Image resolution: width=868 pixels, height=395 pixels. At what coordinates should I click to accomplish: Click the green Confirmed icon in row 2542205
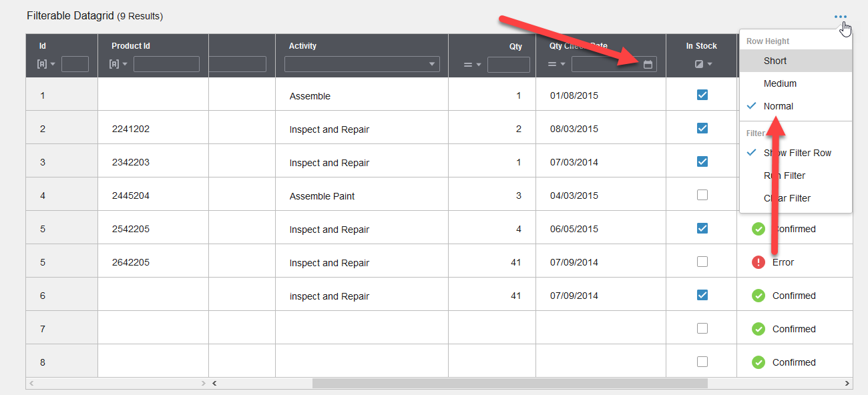coord(758,229)
